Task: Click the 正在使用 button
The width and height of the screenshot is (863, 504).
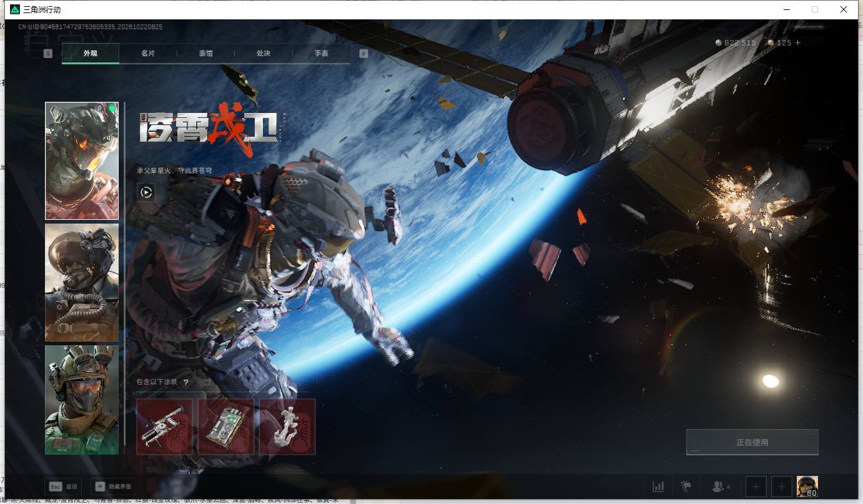Action: point(752,442)
